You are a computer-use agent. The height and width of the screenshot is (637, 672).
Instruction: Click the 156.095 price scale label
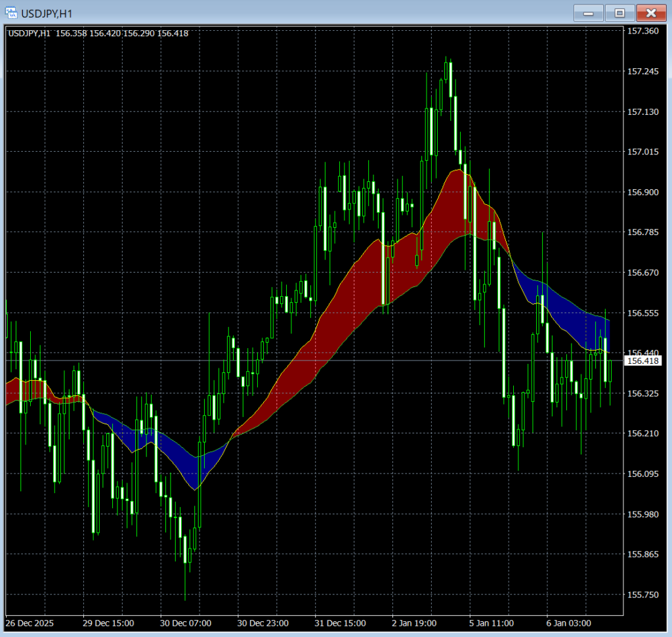click(642, 473)
